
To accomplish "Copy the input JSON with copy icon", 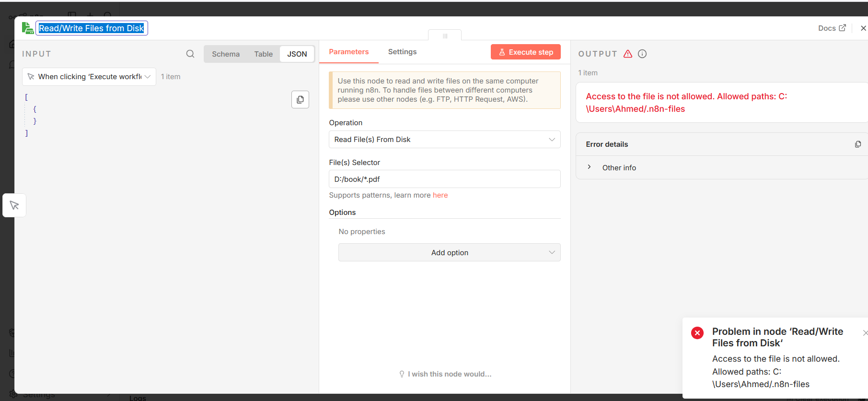I will pos(300,99).
